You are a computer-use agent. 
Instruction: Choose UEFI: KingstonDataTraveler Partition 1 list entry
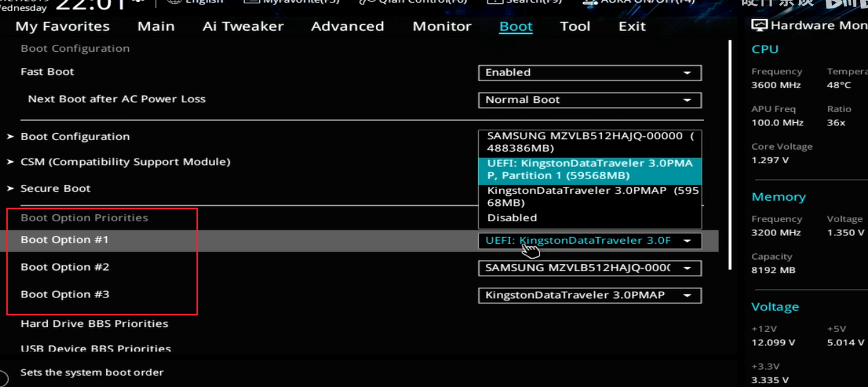pos(590,170)
